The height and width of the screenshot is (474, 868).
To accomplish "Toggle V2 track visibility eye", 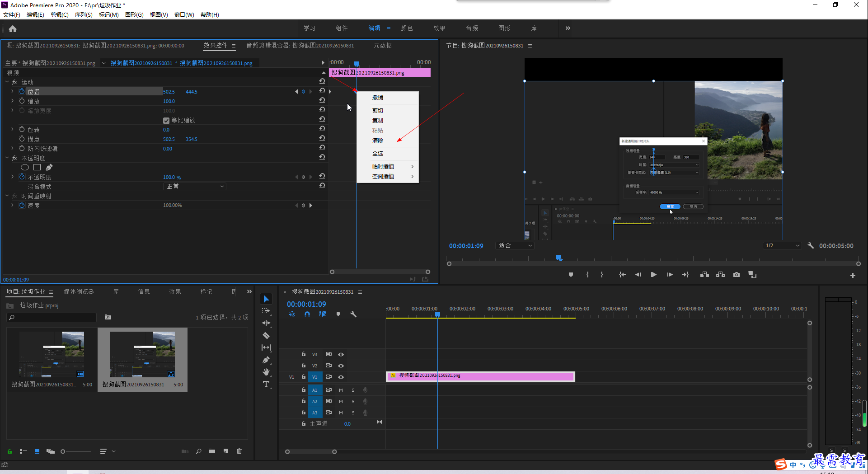I will point(341,366).
